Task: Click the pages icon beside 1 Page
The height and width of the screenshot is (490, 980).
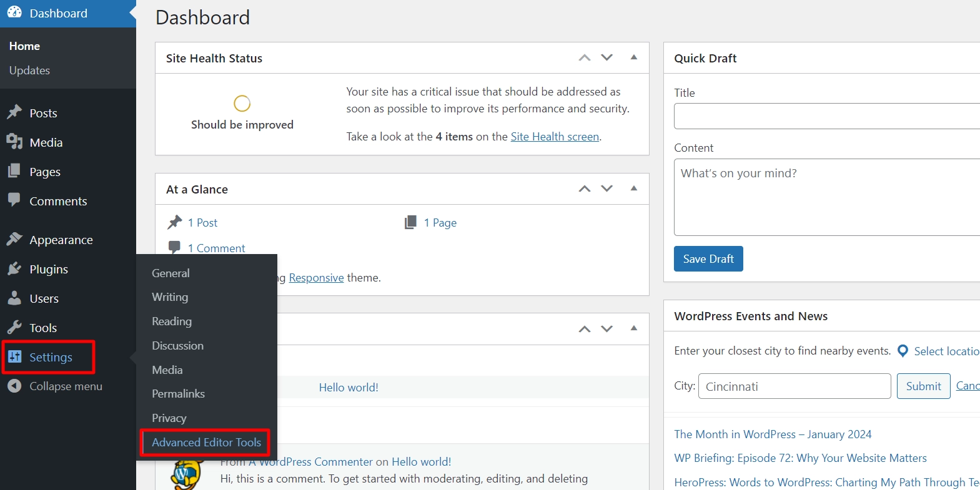Action: pyautogui.click(x=410, y=222)
